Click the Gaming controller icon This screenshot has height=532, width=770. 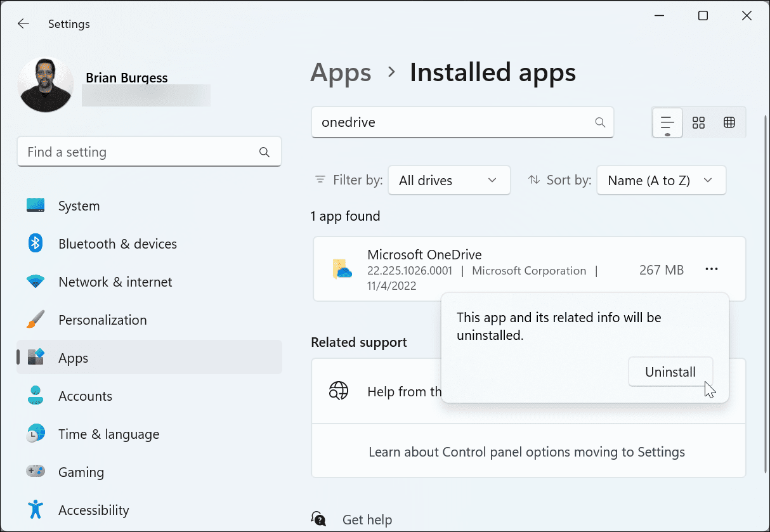pyautogui.click(x=36, y=472)
